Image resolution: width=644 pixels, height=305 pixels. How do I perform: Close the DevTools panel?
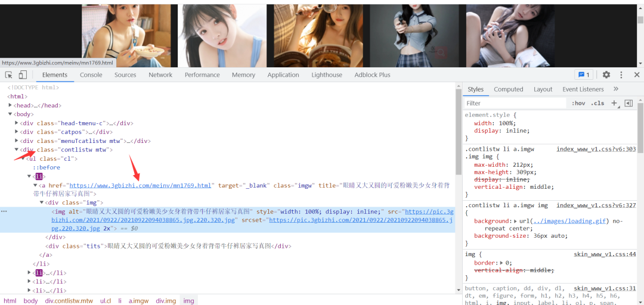tap(637, 74)
